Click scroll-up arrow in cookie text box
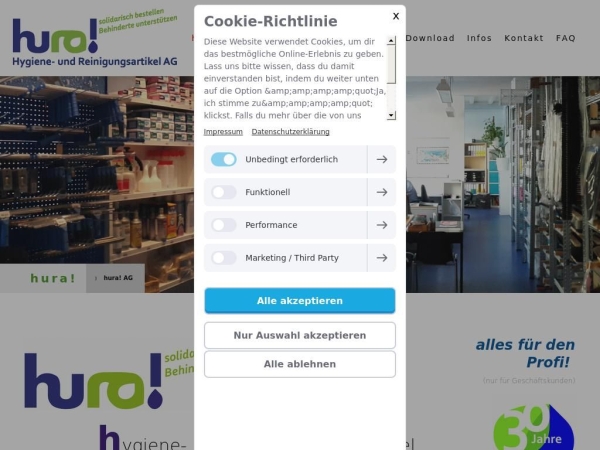The width and height of the screenshot is (600, 450). coord(391,41)
